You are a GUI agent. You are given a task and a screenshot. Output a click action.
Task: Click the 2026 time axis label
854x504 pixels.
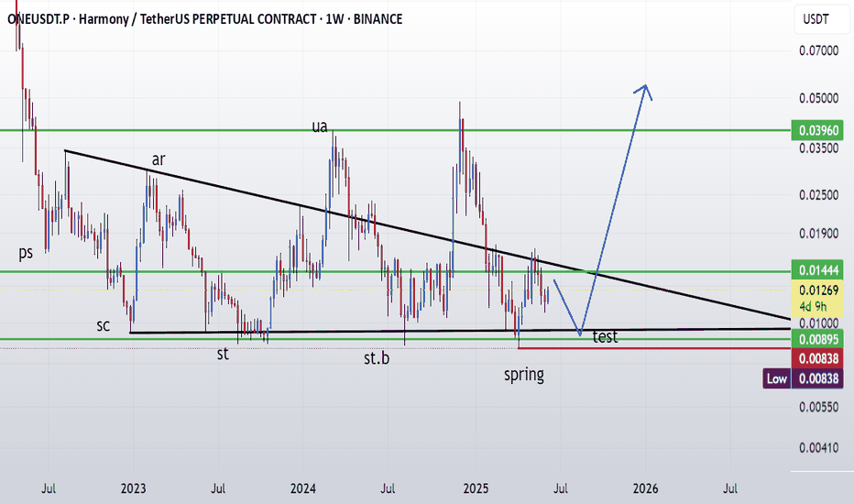645,488
